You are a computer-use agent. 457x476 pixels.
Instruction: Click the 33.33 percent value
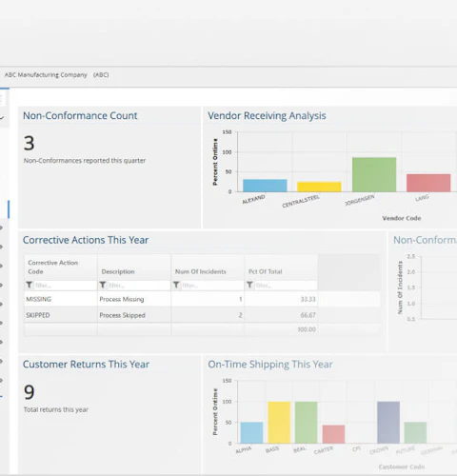click(308, 299)
